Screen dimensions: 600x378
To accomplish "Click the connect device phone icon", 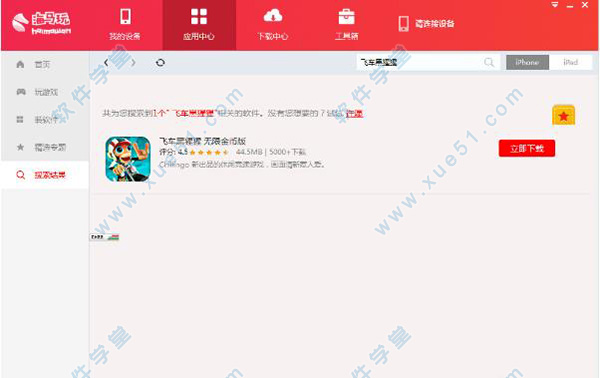I will 403,24.
